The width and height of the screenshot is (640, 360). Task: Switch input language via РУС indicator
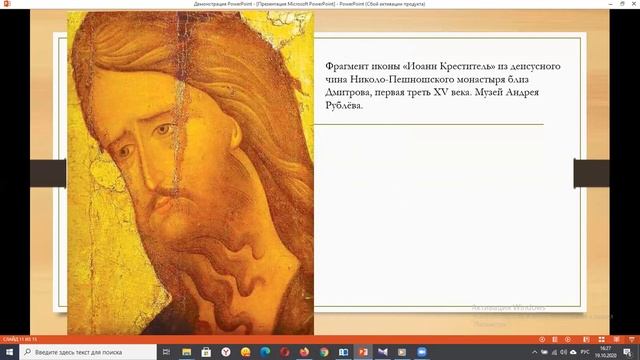(x=585, y=352)
